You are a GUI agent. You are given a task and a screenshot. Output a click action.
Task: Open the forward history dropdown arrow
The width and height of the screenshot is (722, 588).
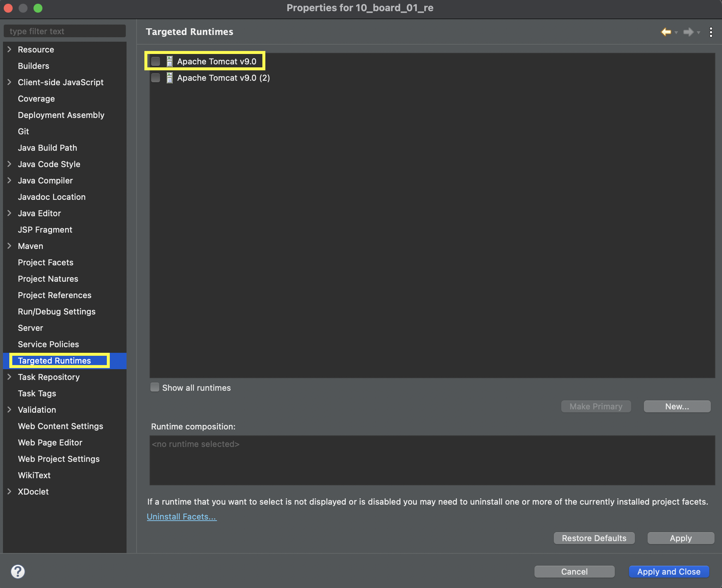tap(699, 33)
